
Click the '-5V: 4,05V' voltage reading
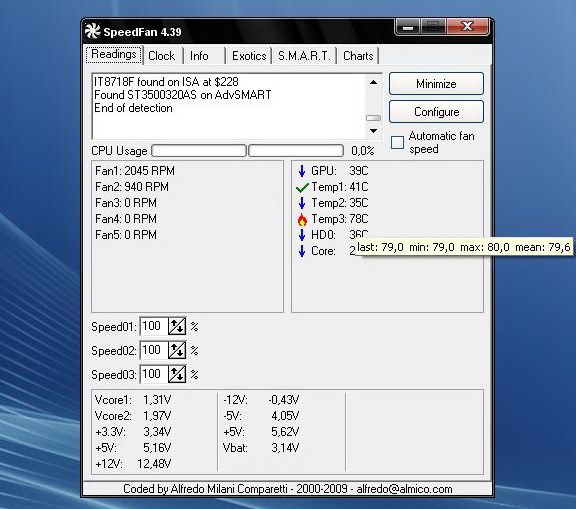pyautogui.click(x=261, y=416)
